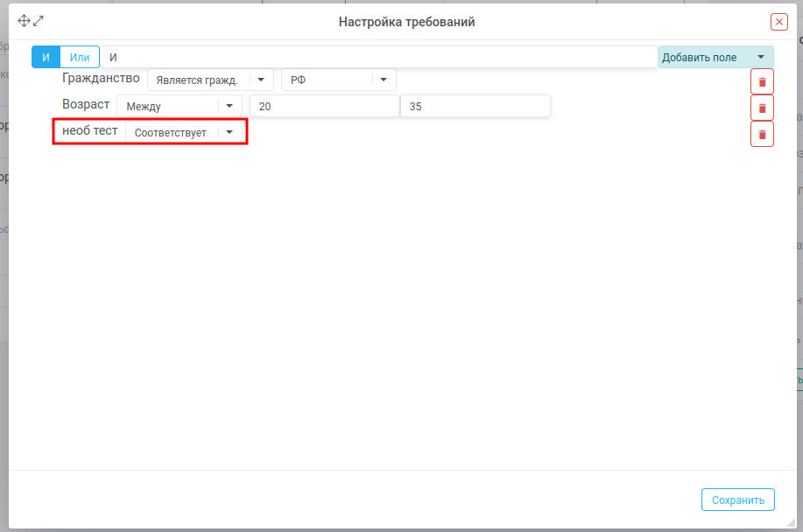Click the expand dialog diagonal-arrows icon
The width and height of the screenshot is (803, 532).
[x=38, y=21]
